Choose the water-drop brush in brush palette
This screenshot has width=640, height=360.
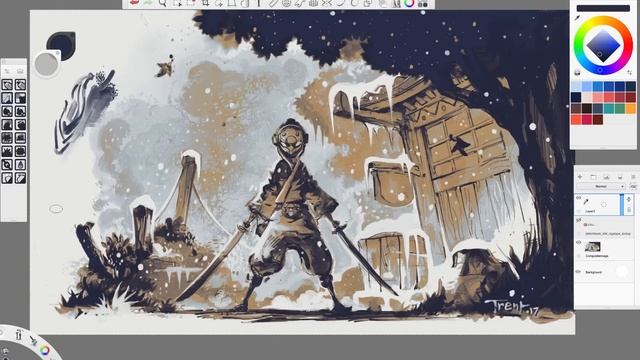coord(20,164)
